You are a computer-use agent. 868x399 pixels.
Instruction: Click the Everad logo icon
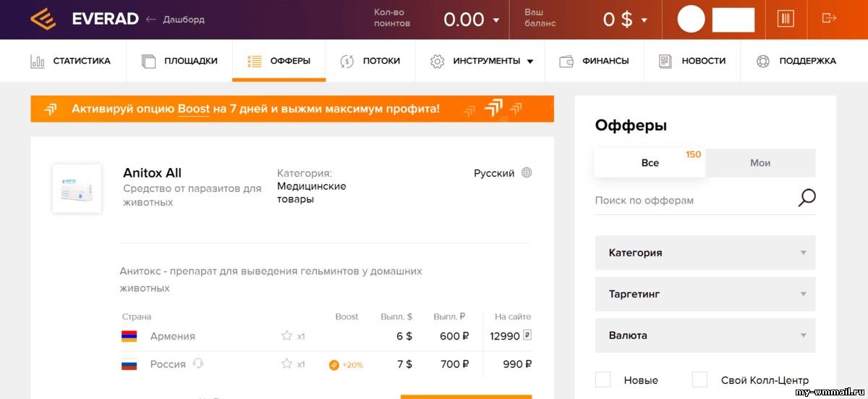[x=43, y=20]
